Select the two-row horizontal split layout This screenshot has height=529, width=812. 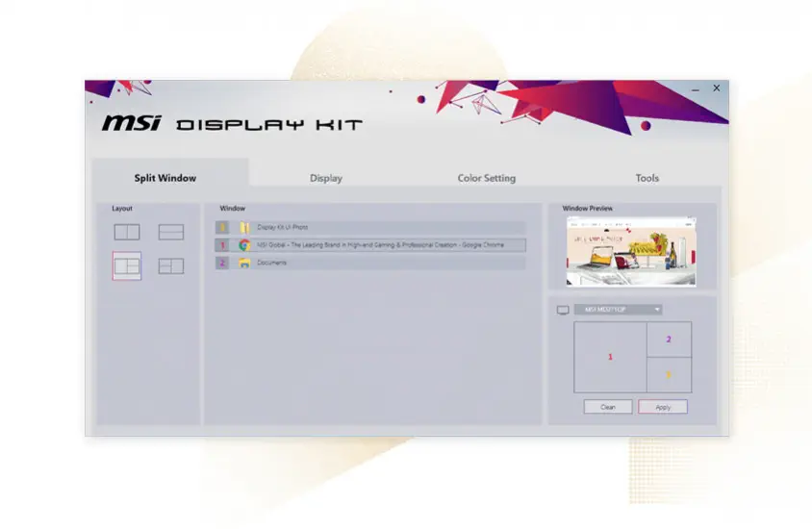click(171, 232)
